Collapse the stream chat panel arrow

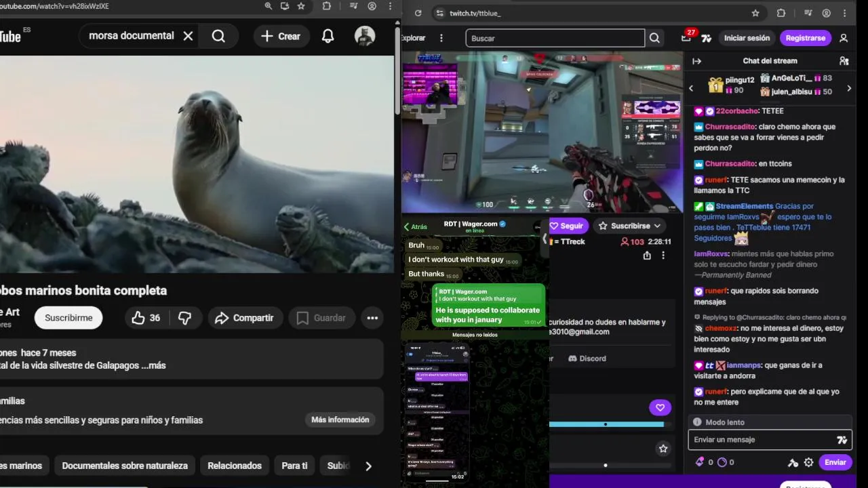[696, 61]
